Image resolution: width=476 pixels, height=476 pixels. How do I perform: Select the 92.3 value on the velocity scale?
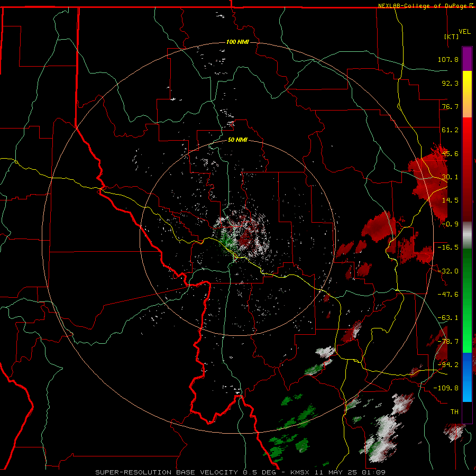coord(450,83)
